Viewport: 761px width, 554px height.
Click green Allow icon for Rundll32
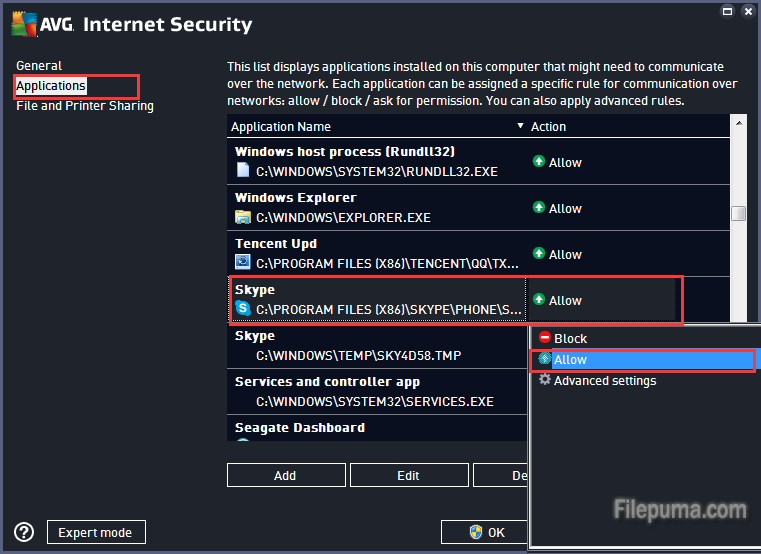pos(539,162)
